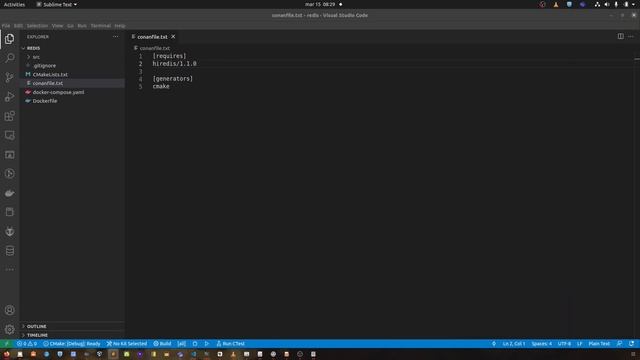This screenshot has width=640, height=360.
Task: Run CTest from status bar
Action: [x=231, y=344]
